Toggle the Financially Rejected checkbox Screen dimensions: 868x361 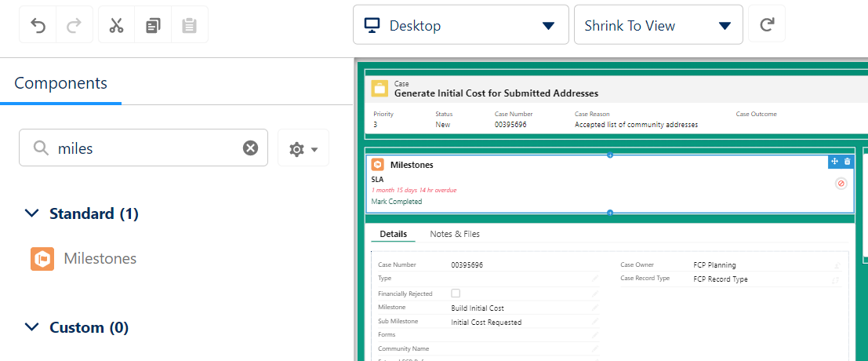coord(456,293)
